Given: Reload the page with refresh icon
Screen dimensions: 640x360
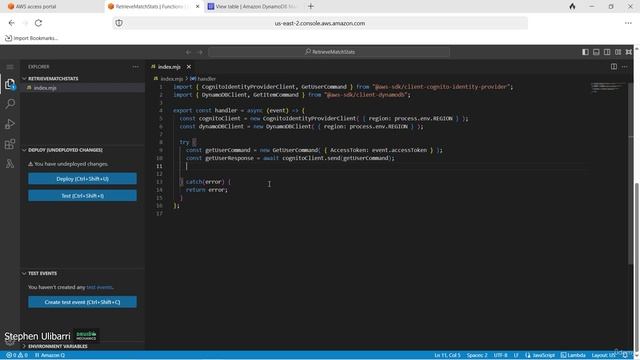Looking at the screenshot, I should click(38, 23).
